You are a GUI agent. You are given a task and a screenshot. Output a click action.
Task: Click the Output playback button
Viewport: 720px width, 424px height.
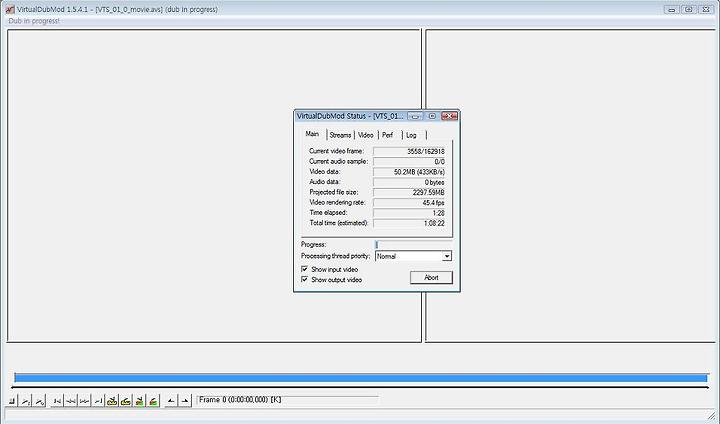(x=40, y=401)
